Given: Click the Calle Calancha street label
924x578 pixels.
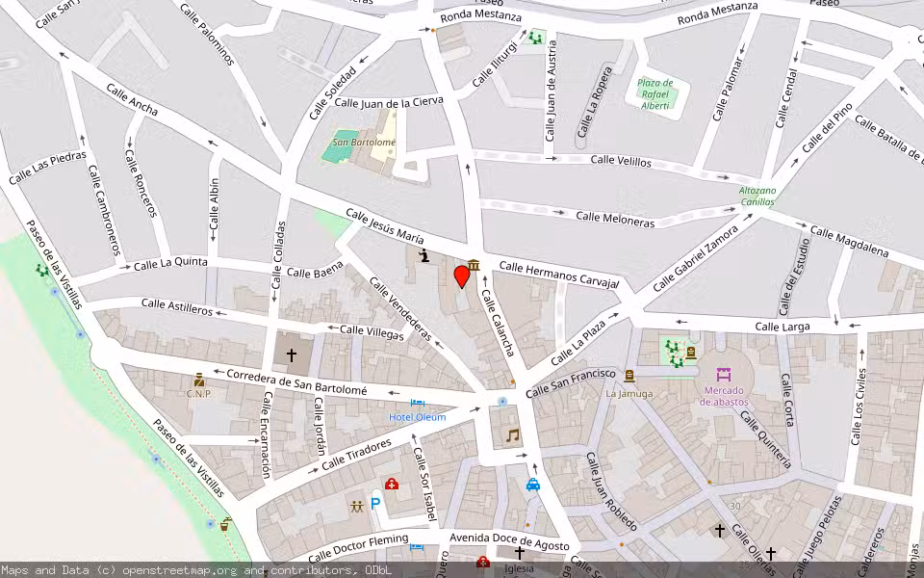Looking at the screenshot, I should 499,323.
